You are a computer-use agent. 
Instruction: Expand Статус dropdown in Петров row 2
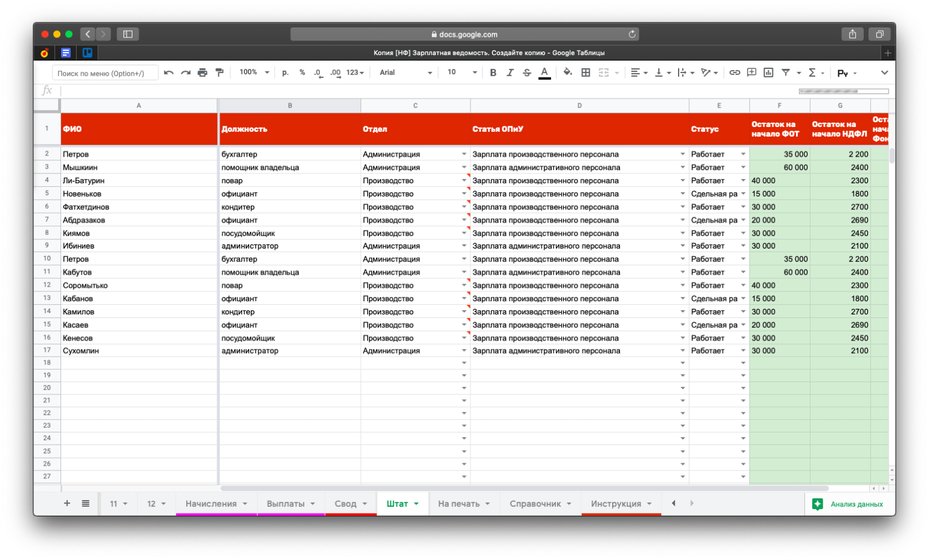coord(743,154)
